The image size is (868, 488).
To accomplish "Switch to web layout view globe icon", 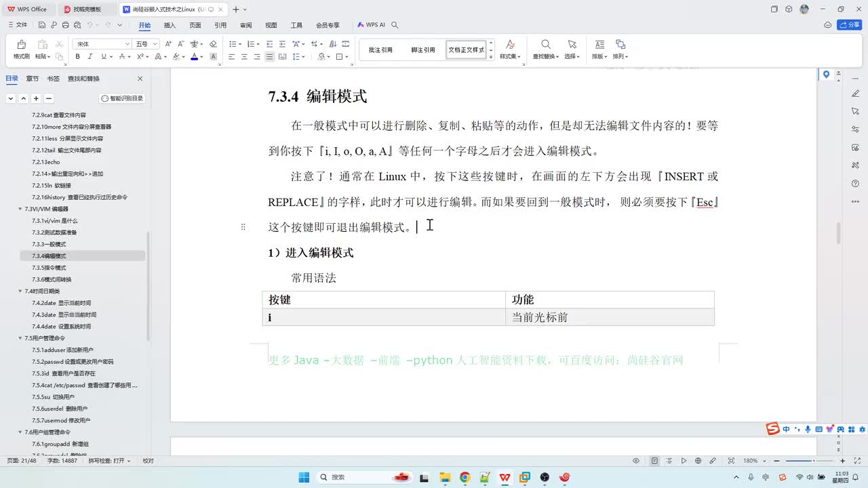I will [x=698, y=461].
